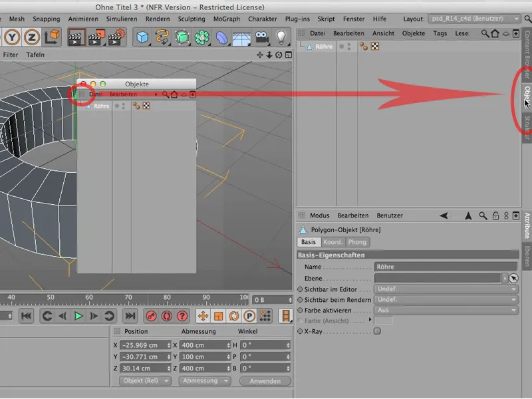Open Objekt (Rel) coordinate dropdown

click(145, 380)
